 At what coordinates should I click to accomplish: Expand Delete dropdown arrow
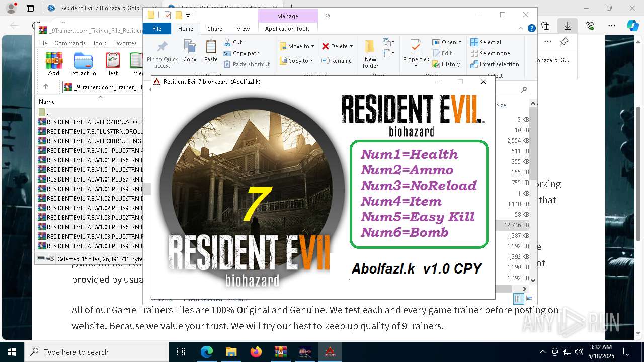351,46
